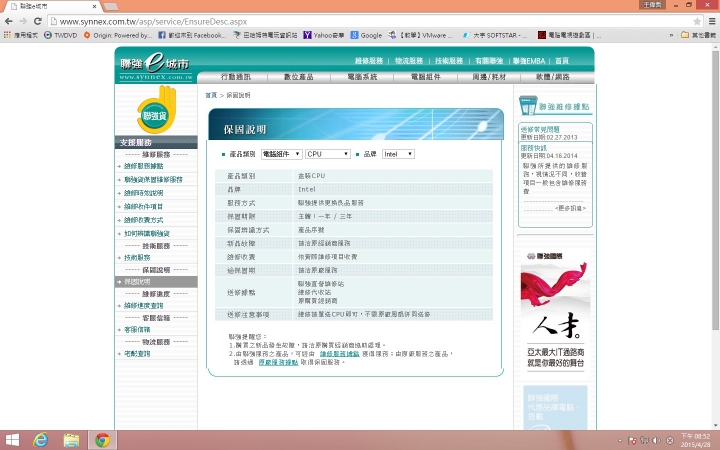Open the CPU subcategory dropdown

pyautogui.click(x=328, y=154)
